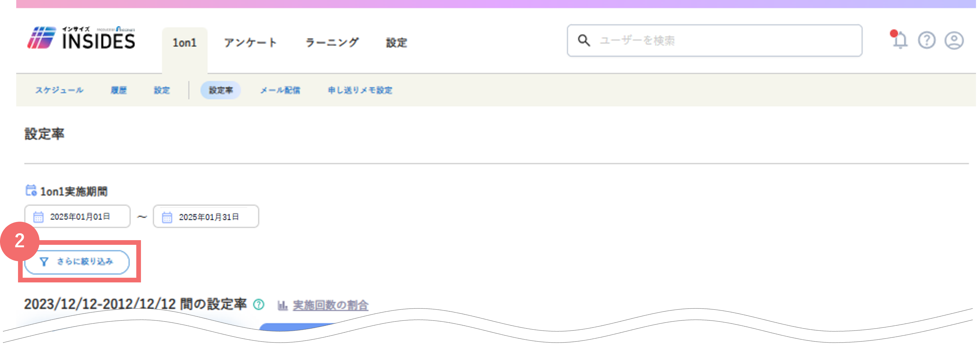Open the ラーニング tab
The width and height of the screenshot is (980, 348).
point(332,43)
